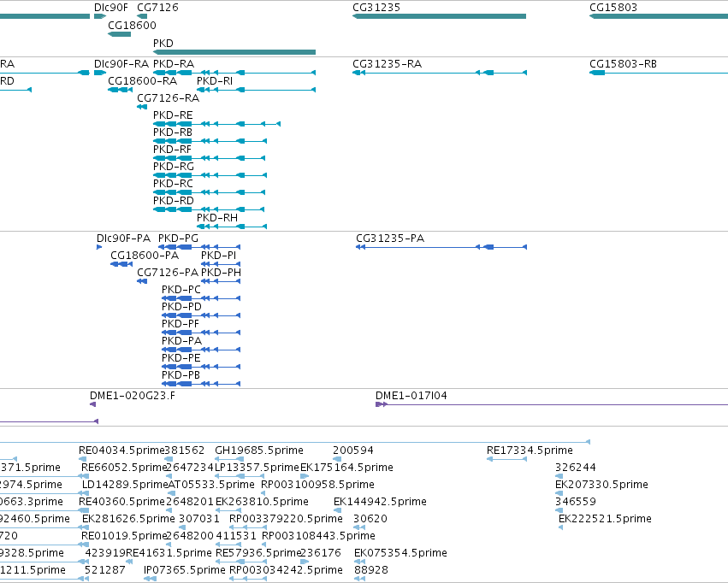
Task: Click EST EK207330.5prime
Action: pyautogui.click(x=601, y=485)
